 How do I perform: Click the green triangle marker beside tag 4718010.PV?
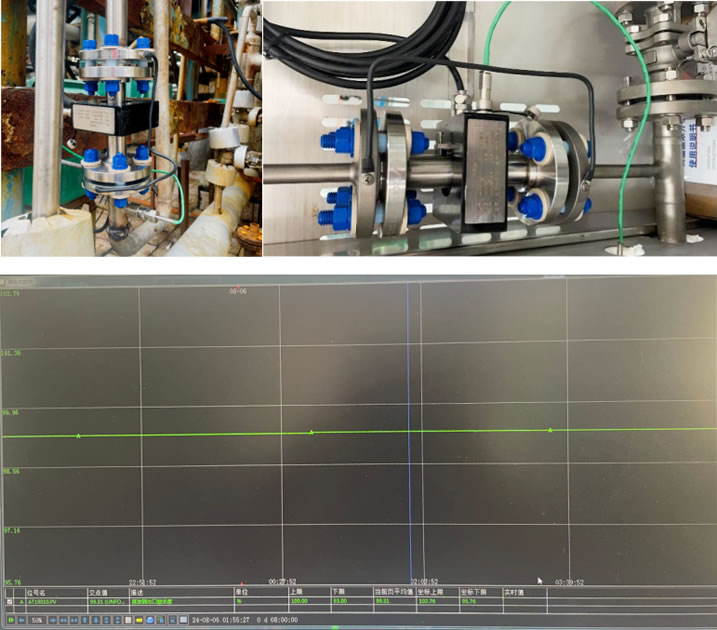point(21,602)
